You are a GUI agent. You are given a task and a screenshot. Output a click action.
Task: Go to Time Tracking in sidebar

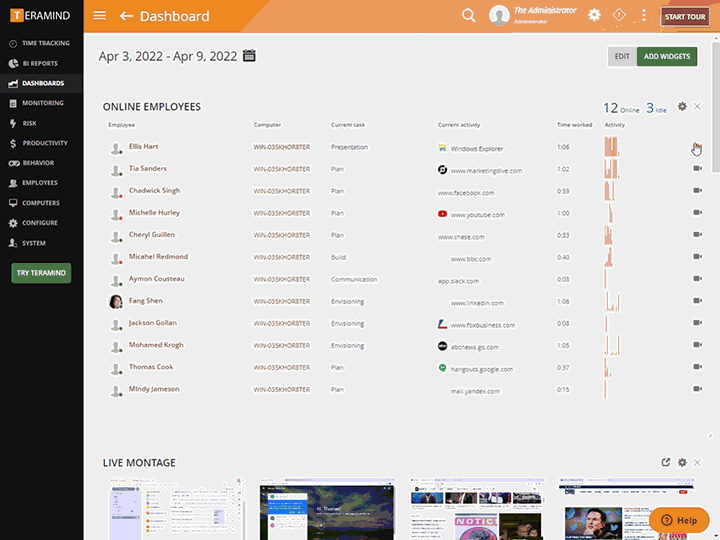click(45, 43)
